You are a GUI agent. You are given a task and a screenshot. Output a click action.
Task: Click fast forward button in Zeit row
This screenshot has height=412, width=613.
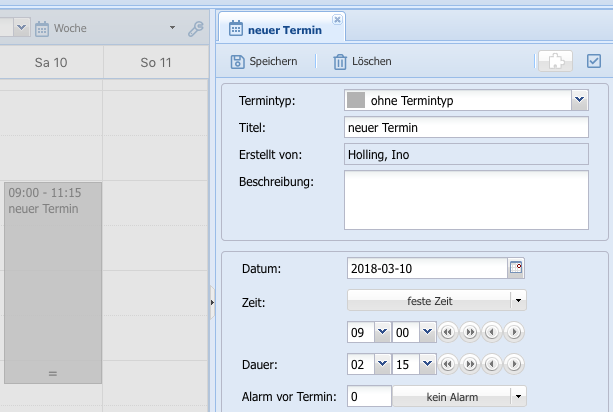tap(470, 332)
